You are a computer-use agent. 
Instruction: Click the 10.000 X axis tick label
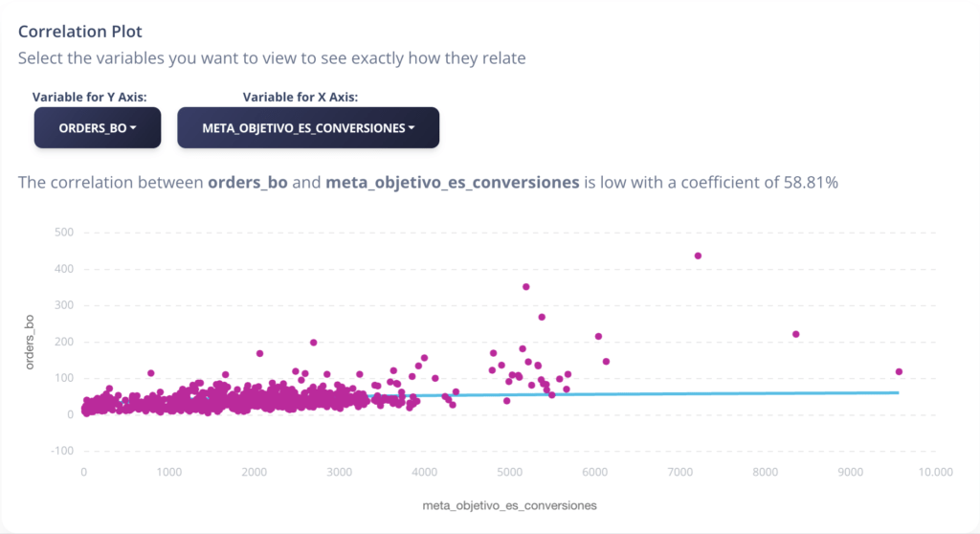[x=935, y=472]
